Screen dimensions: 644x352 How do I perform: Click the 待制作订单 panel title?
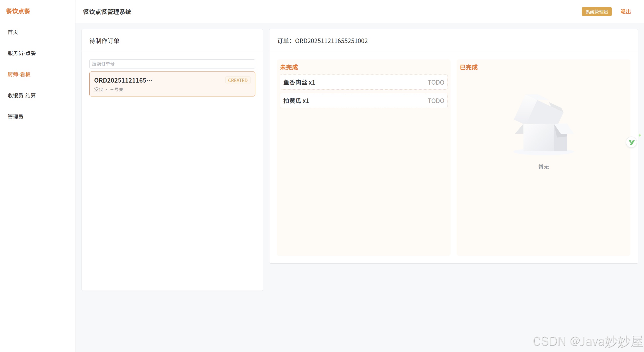(104, 41)
